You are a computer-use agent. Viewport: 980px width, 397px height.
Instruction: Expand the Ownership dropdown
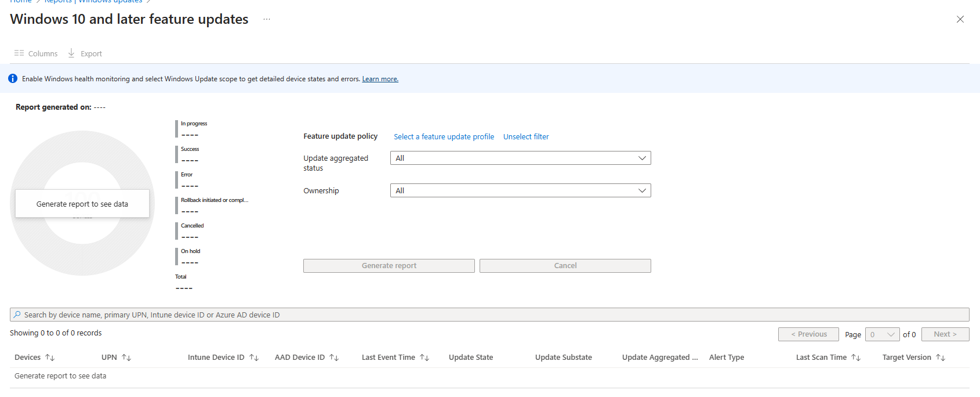(521, 190)
